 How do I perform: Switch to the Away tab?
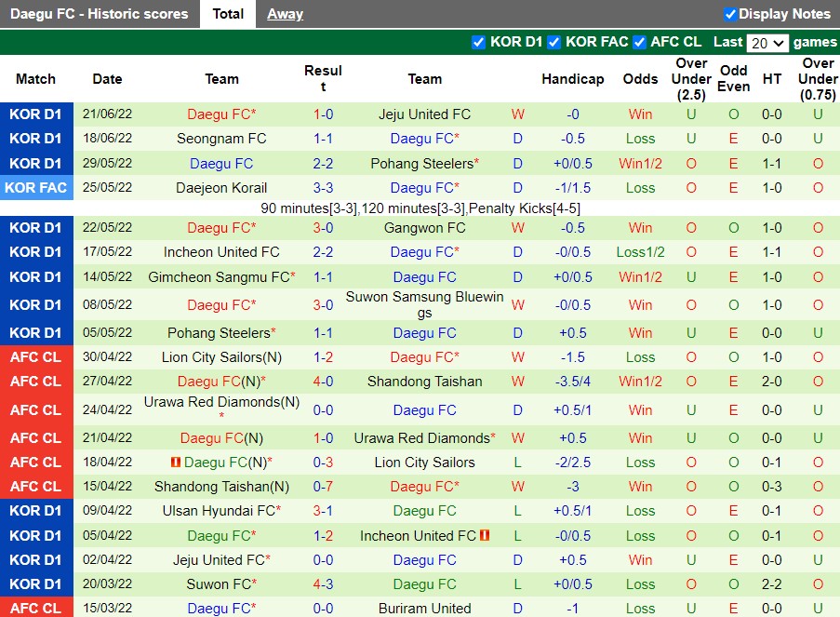coord(285,14)
